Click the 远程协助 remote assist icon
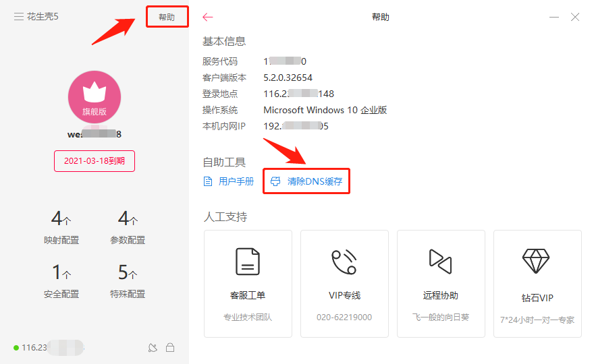The width and height of the screenshot is (594, 364). click(x=440, y=261)
